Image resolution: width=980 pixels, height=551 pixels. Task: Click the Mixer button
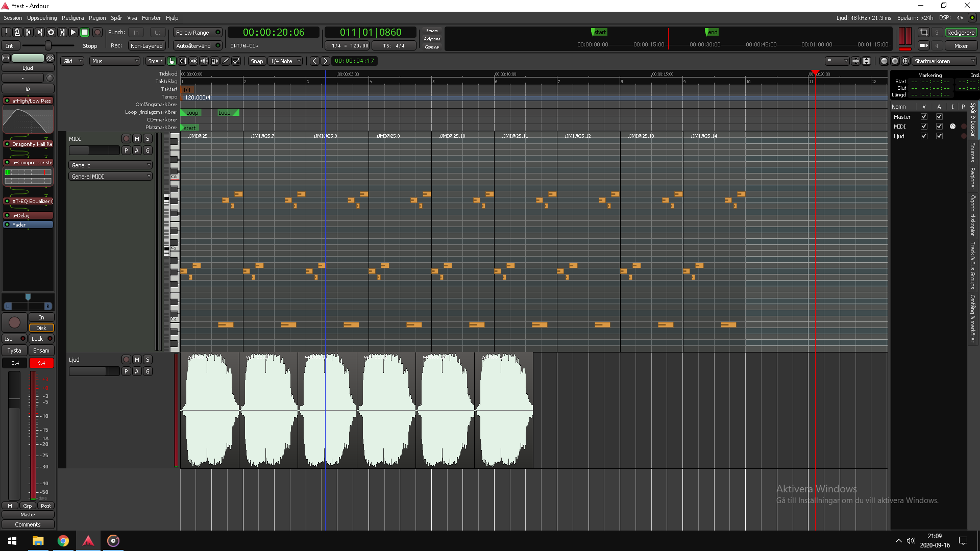pos(961,46)
